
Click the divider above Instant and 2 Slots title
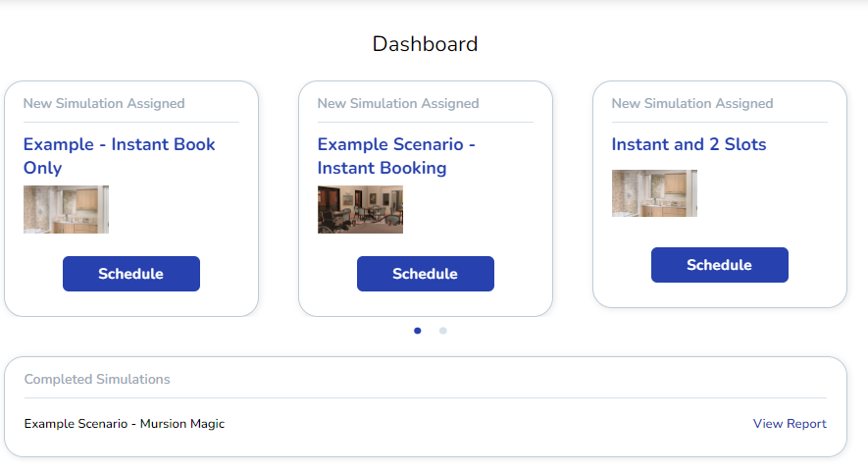[719, 122]
